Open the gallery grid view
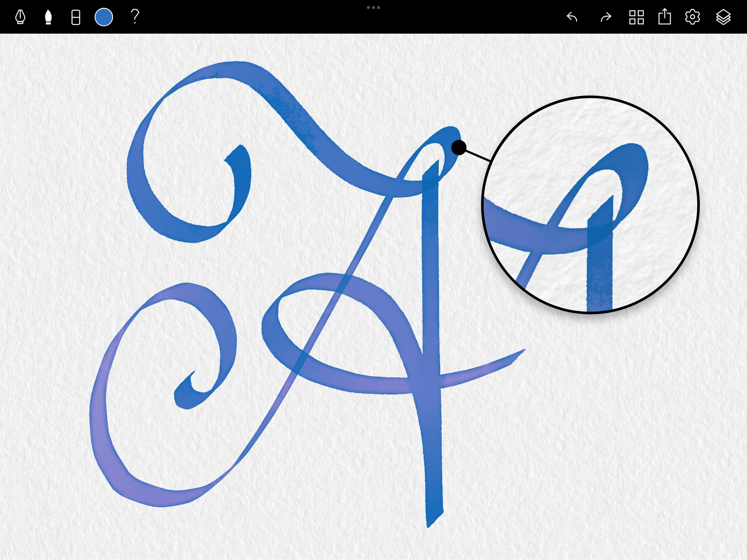The image size is (747, 560). [x=637, y=17]
